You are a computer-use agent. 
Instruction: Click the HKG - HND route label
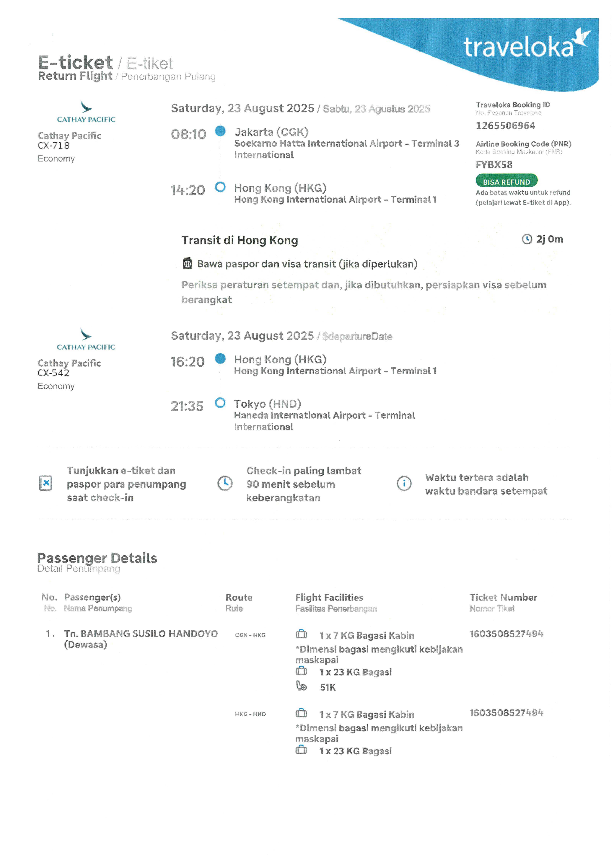[250, 714]
